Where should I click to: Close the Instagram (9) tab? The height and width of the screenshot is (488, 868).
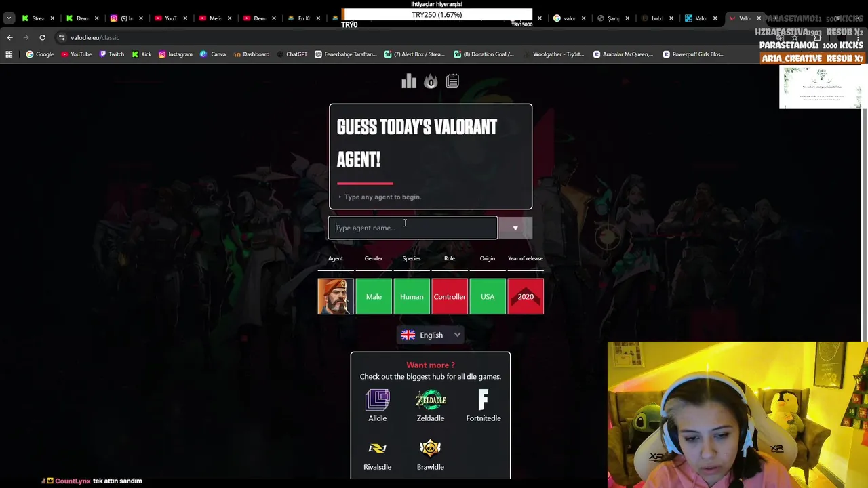(x=141, y=18)
